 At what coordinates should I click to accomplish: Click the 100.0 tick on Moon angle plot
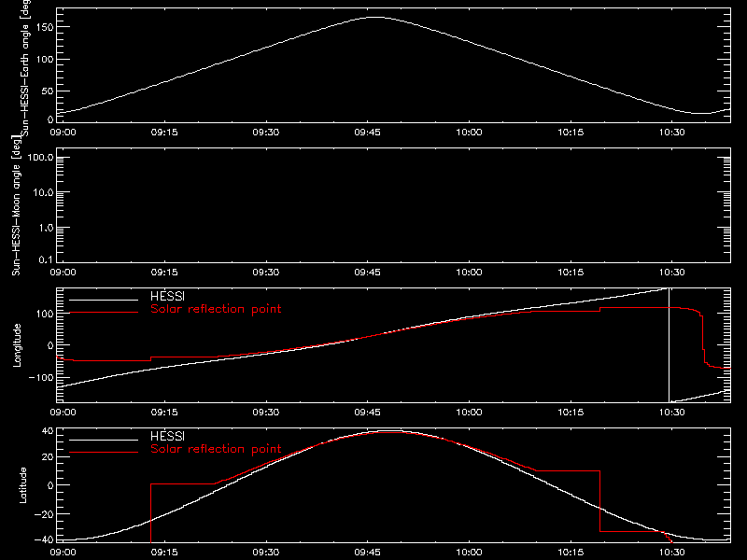click(x=40, y=158)
